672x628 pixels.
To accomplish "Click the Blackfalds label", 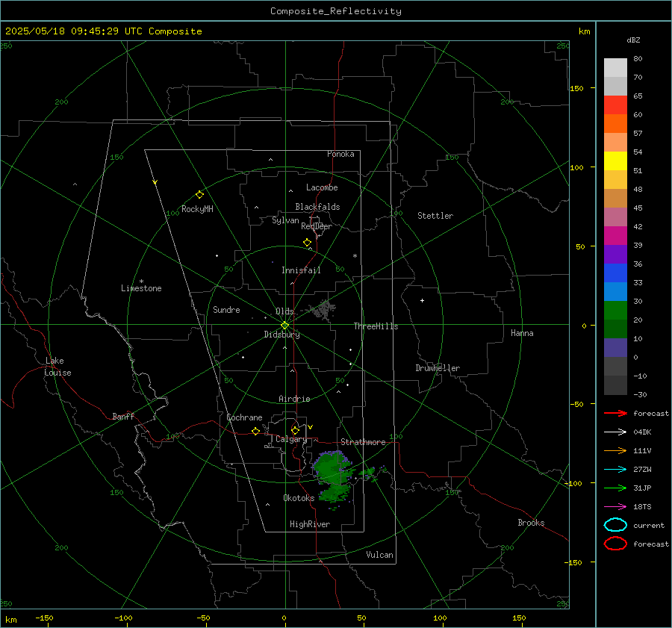I will [x=317, y=207].
